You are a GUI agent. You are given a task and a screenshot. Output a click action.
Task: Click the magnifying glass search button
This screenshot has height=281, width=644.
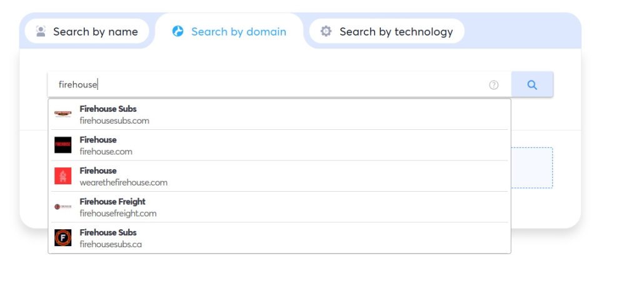[532, 84]
